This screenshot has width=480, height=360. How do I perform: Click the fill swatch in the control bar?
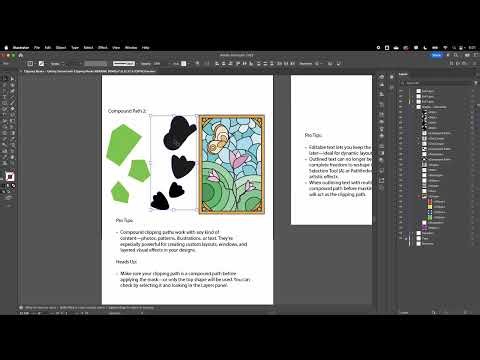click(x=30, y=63)
